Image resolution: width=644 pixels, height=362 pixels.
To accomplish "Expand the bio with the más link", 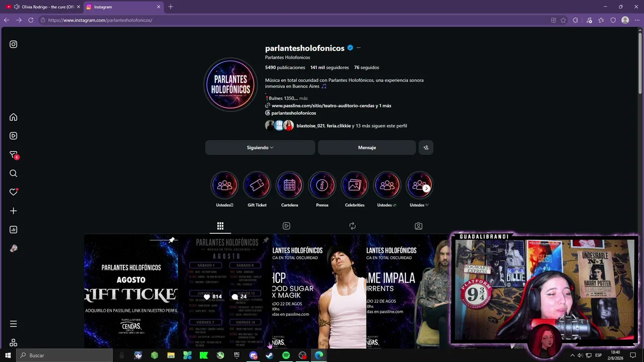I will click(303, 99).
